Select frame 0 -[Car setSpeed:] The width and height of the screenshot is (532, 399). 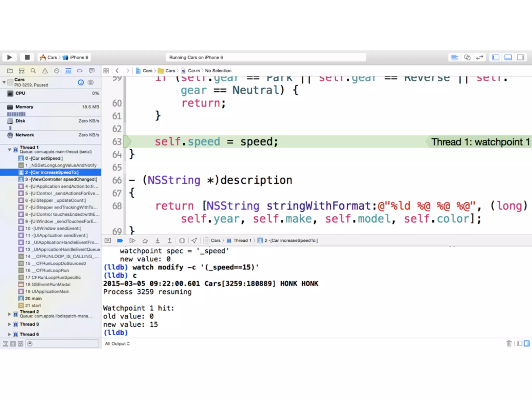tap(44, 158)
